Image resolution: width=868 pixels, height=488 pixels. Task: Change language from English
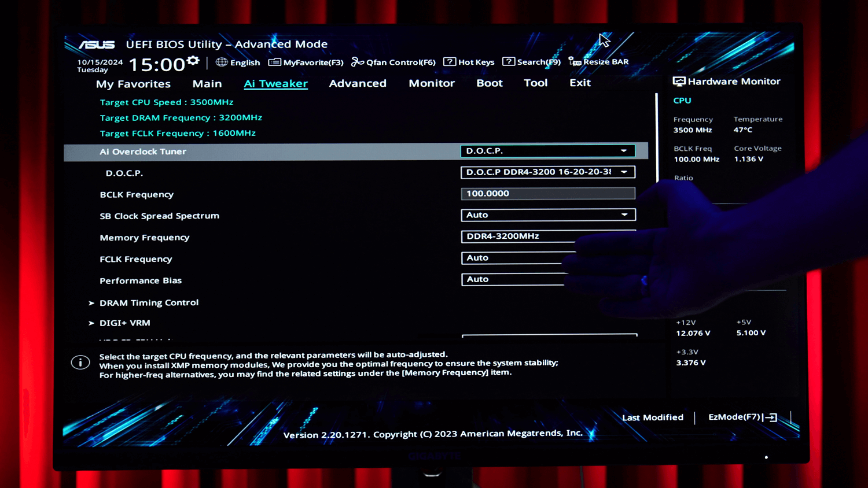click(x=245, y=62)
